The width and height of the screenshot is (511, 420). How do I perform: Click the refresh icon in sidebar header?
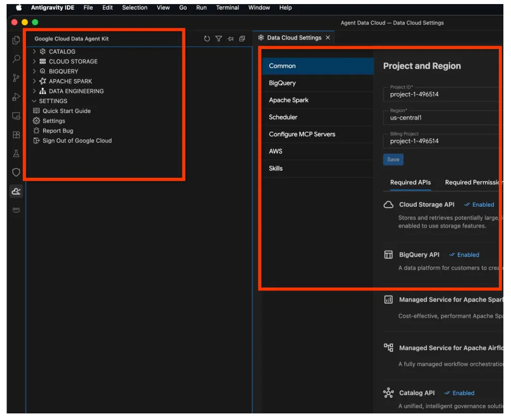(207, 39)
